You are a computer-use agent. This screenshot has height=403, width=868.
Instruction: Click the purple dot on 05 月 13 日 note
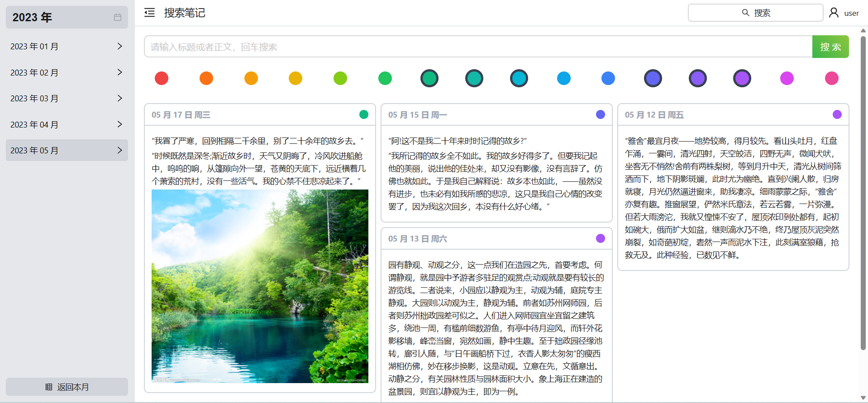[x=601, y=238]
